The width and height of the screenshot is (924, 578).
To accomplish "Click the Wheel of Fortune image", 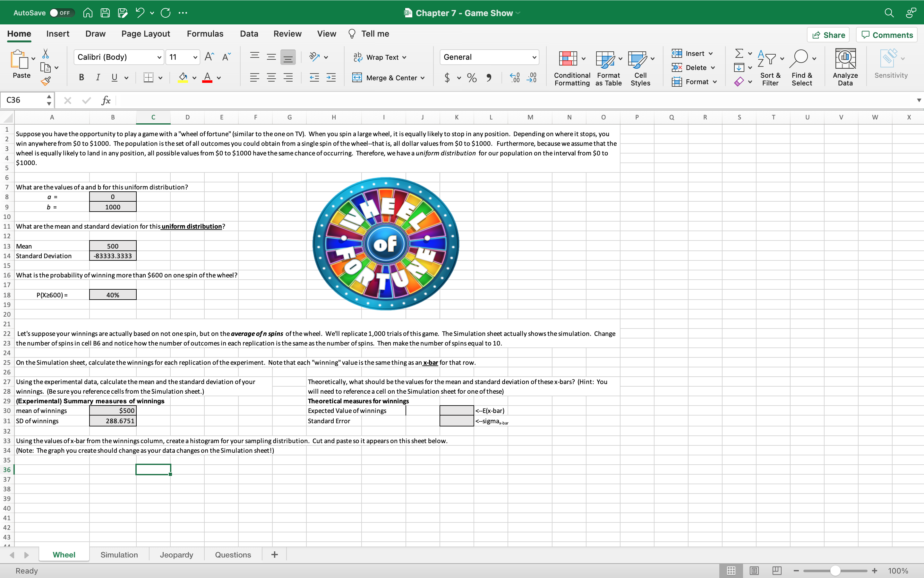I will tap(386, 243).
